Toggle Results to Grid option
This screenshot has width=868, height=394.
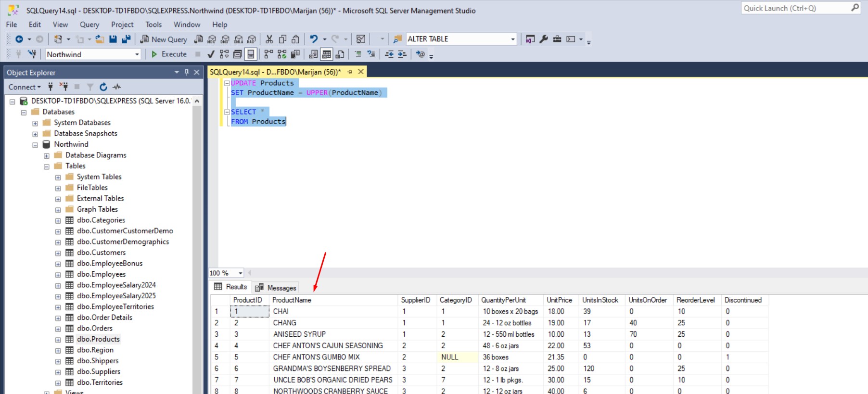[327, 54]
